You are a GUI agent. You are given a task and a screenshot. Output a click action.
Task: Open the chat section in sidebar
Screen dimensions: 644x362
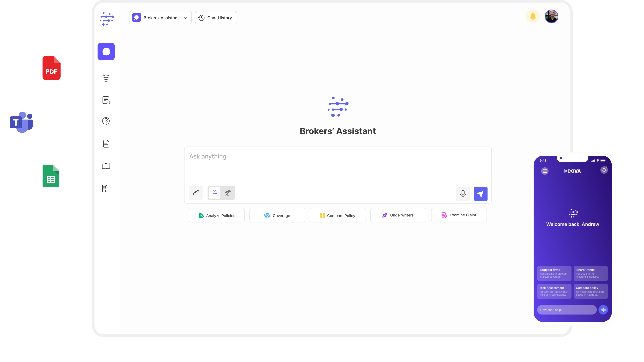coord(106,51)
